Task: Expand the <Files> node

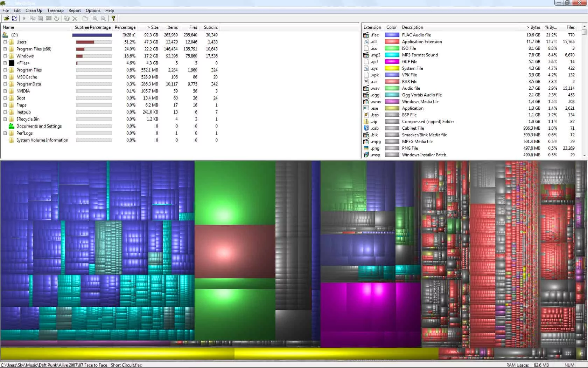Action: 5,63
